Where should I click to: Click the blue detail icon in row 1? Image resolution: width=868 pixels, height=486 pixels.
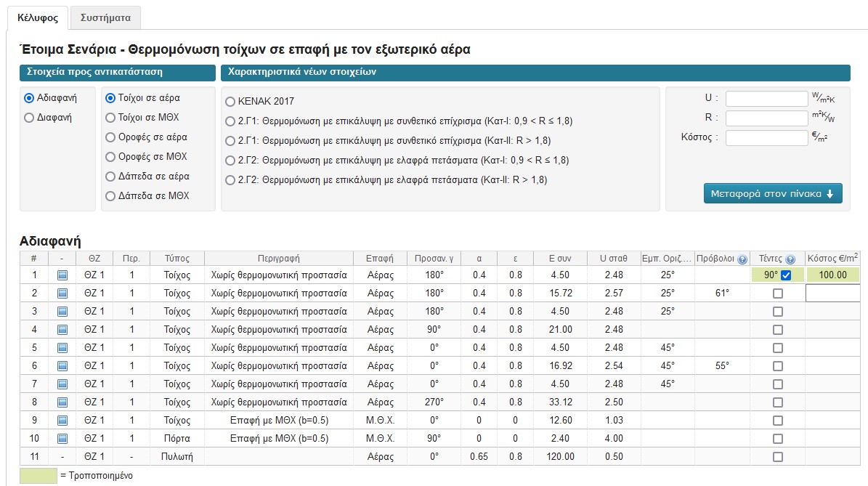click(62, 275)
